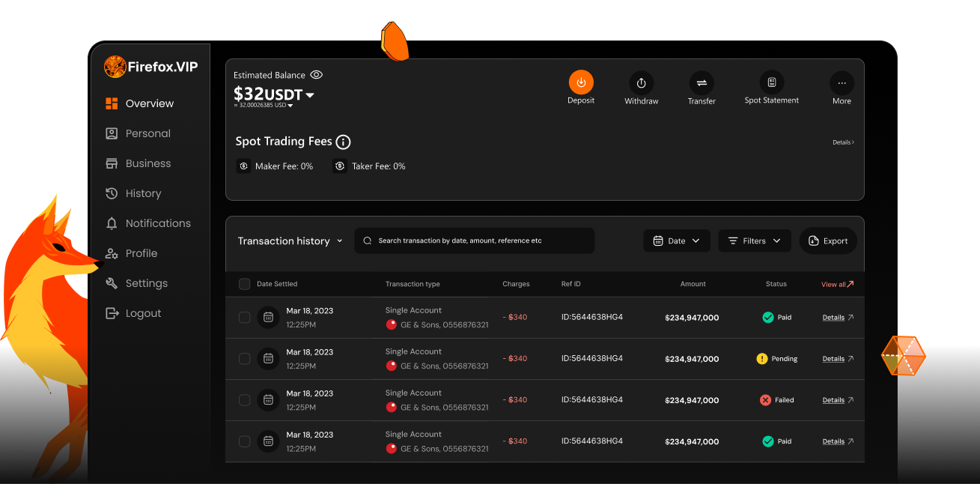
Task: Click the More options ellipsis icon
Action: coord(841,83)
